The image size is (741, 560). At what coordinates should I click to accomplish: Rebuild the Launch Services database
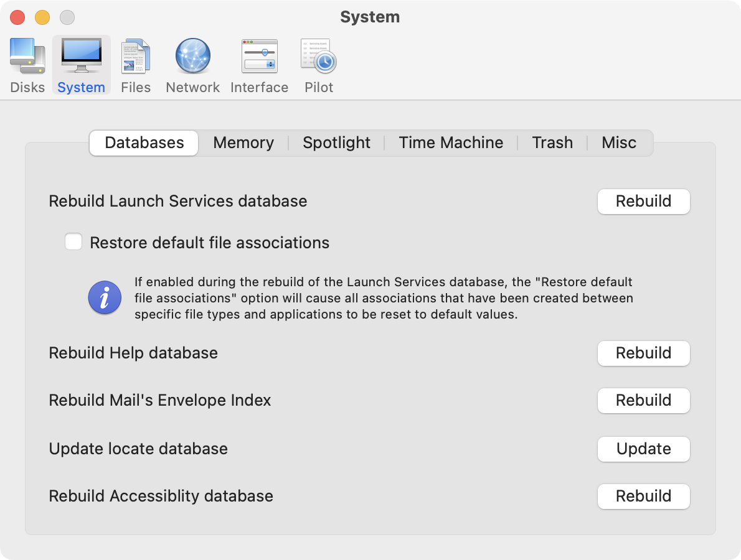(643, 202)
